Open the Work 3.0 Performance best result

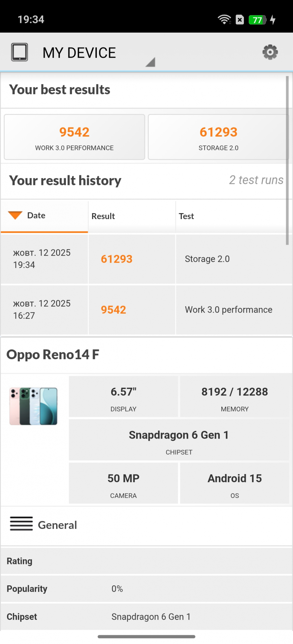[74, 137]
